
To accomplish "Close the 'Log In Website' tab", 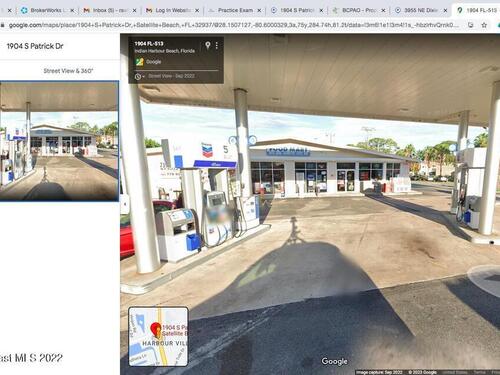I will [x=197, y=11].
